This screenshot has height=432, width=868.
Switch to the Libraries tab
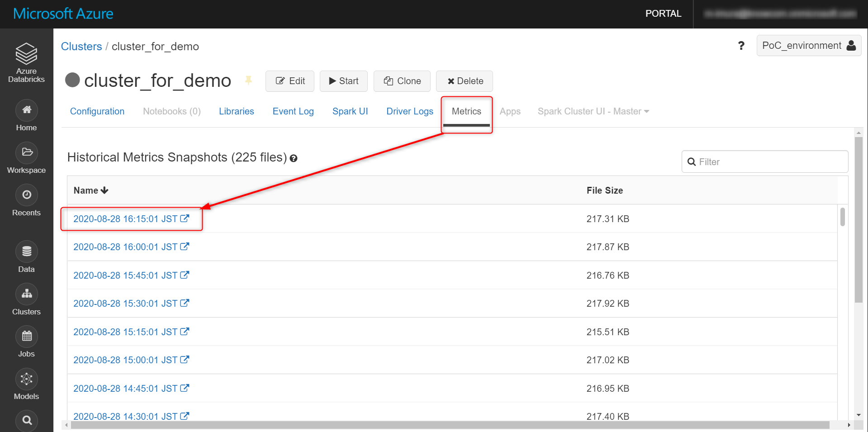point(237,111)
